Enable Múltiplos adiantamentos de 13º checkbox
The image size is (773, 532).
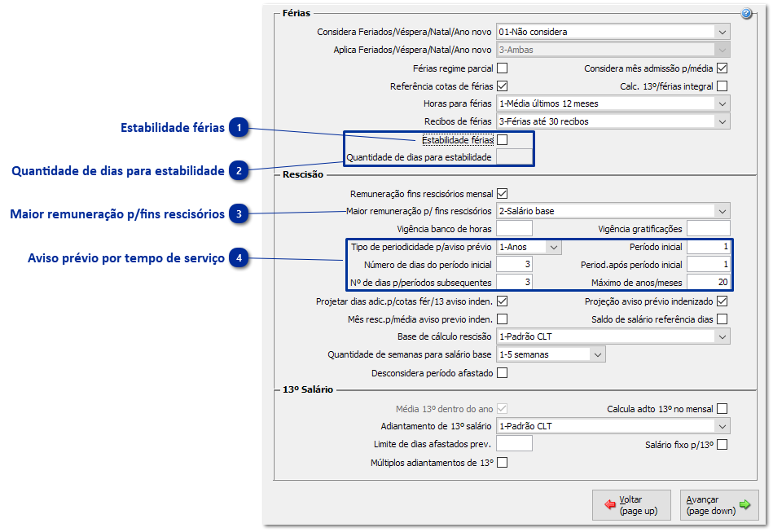[x=503, y=463]
